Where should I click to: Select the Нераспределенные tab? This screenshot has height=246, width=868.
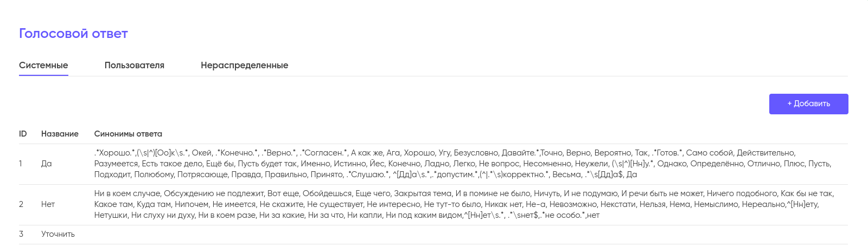click(244, 66)
